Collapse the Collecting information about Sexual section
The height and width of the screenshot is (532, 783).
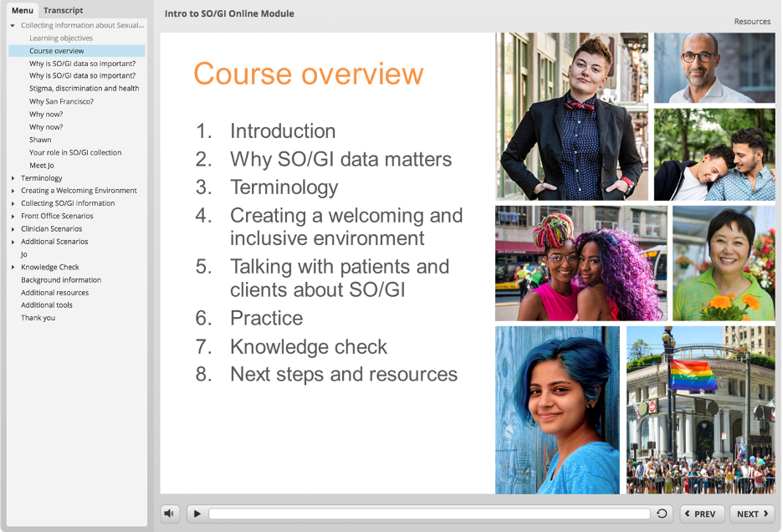pyautogui.click(x=13, y=25)
